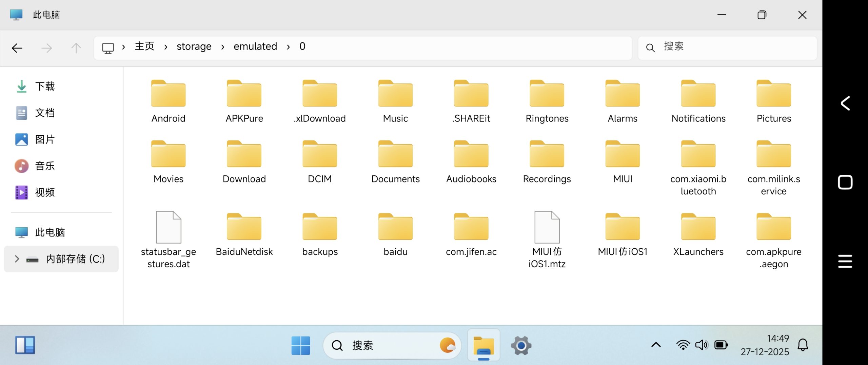Expand the 内部存储 (C:) drive
The image size is (868, 365).
point(16,259)
